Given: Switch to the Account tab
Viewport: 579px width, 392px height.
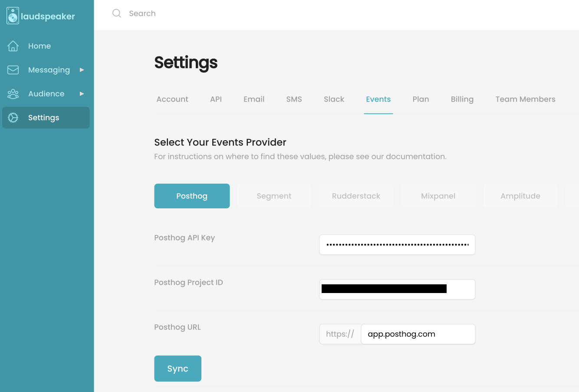Looking at the screenshot, I should [x=172, y=99].
